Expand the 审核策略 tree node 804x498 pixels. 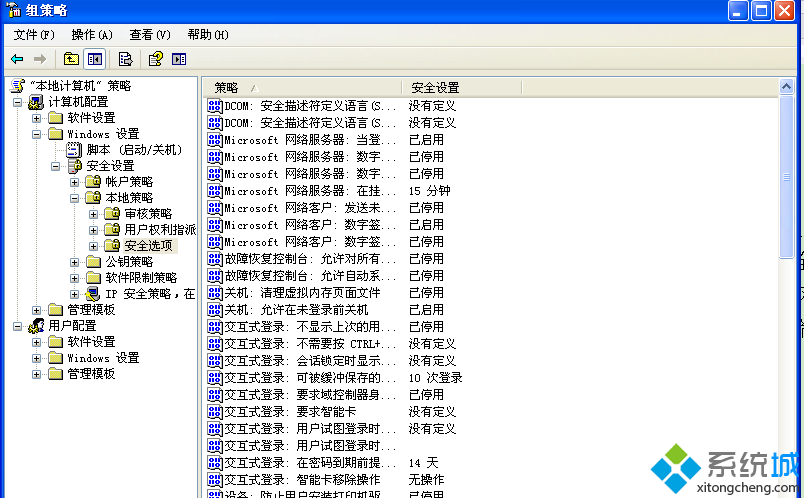click(94, 214)
